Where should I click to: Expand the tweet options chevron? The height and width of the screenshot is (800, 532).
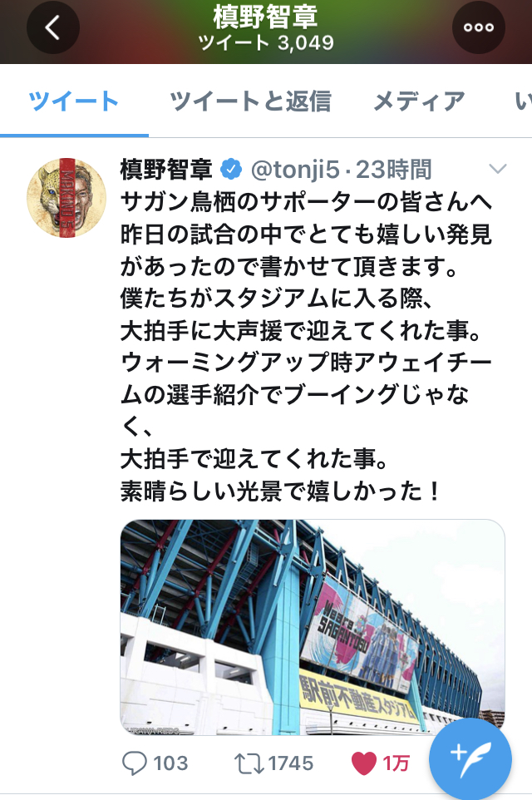[497, 169]
